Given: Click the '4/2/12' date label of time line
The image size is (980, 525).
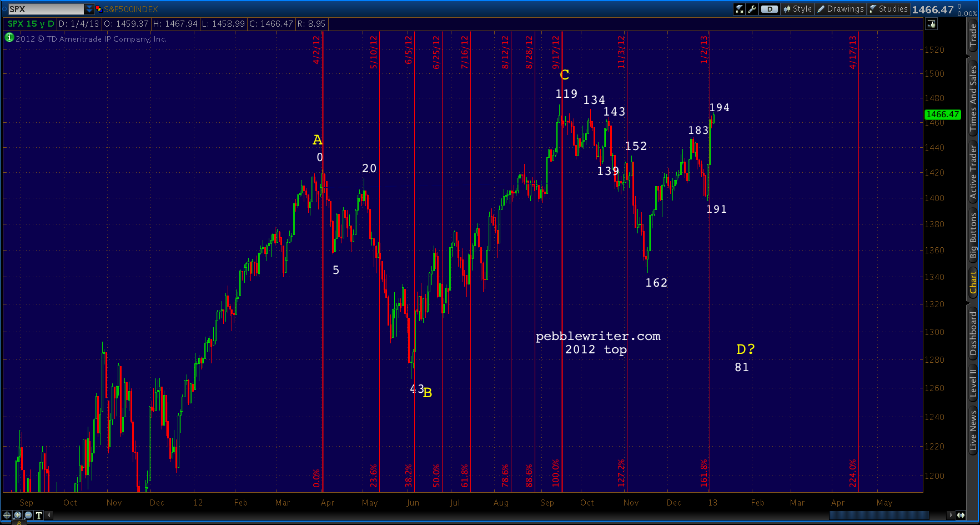Looking at the screenshot, I should [316, 50].
